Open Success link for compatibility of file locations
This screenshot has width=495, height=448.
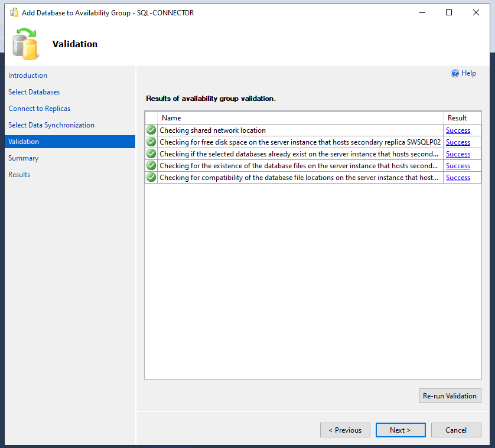click(458, 178)
